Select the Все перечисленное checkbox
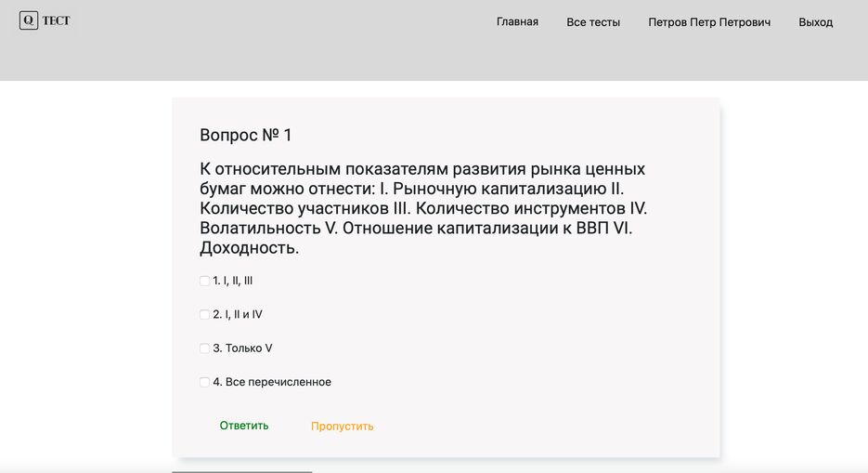Viewport: 868px width, 473px height. coord(205,382)
